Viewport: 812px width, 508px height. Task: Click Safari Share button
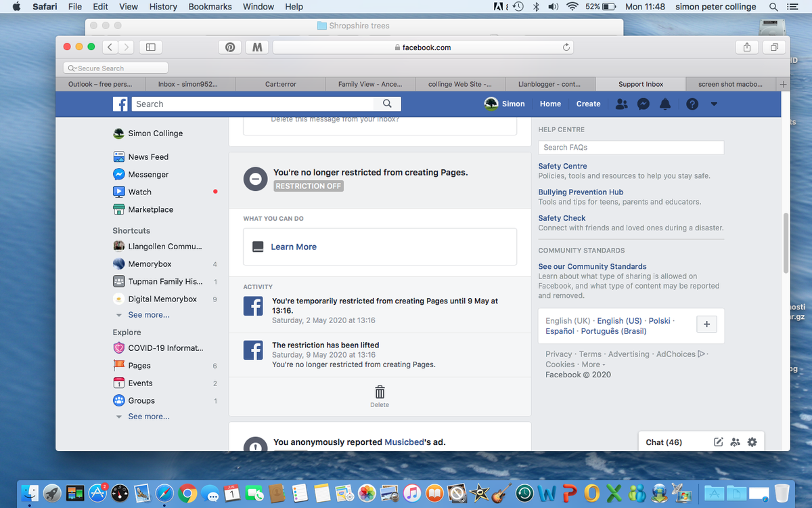click(747, 47)
